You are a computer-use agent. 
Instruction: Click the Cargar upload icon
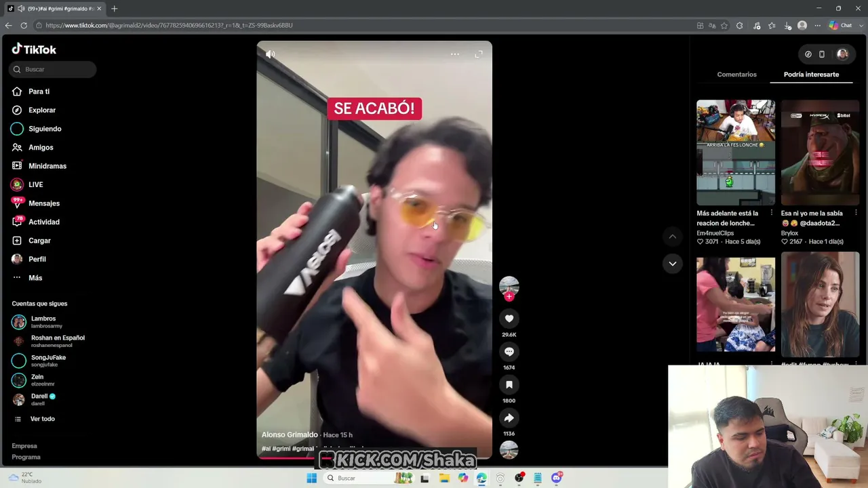[17, 241]
